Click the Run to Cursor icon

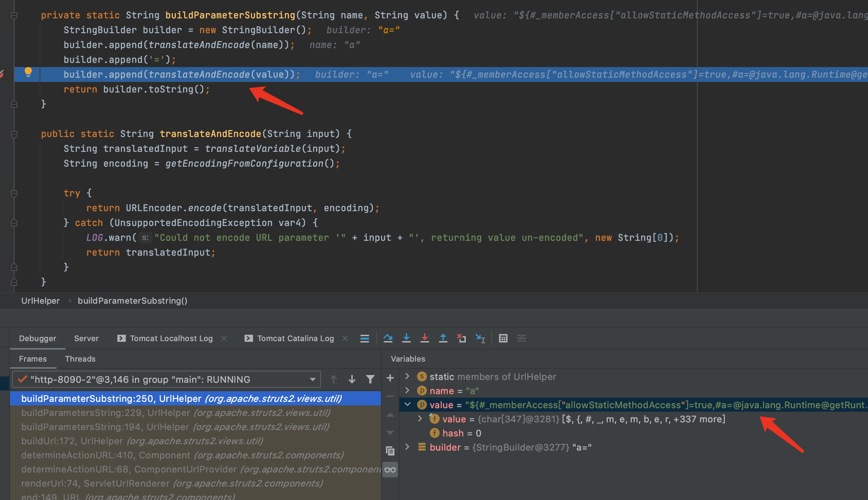pos(480,338)
